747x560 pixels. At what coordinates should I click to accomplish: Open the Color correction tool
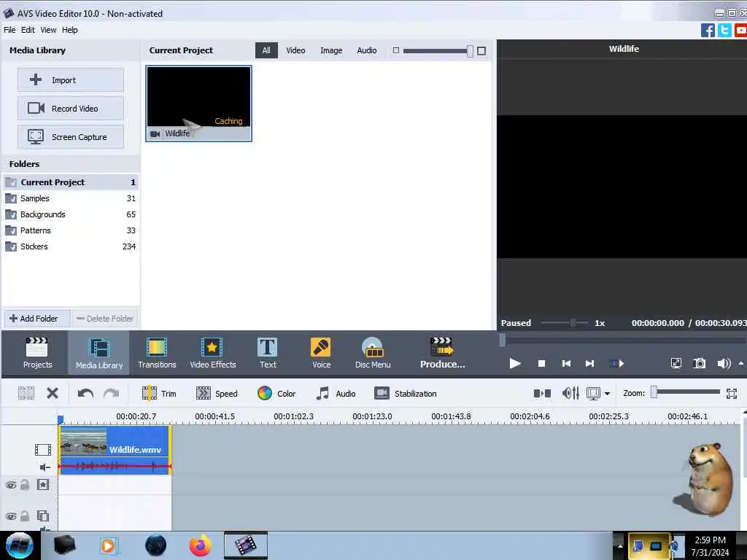(276, 393)
